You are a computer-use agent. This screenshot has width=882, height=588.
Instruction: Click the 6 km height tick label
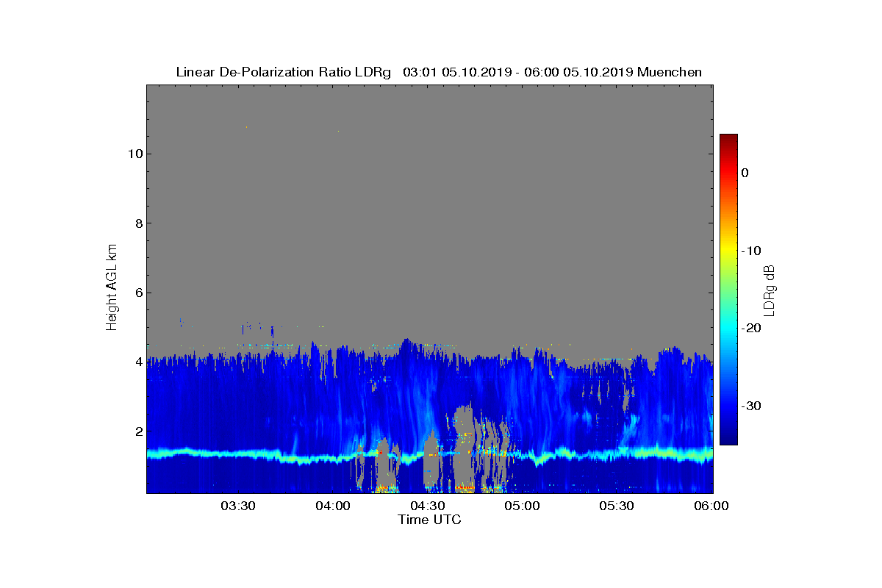click(x=138, y=293)
